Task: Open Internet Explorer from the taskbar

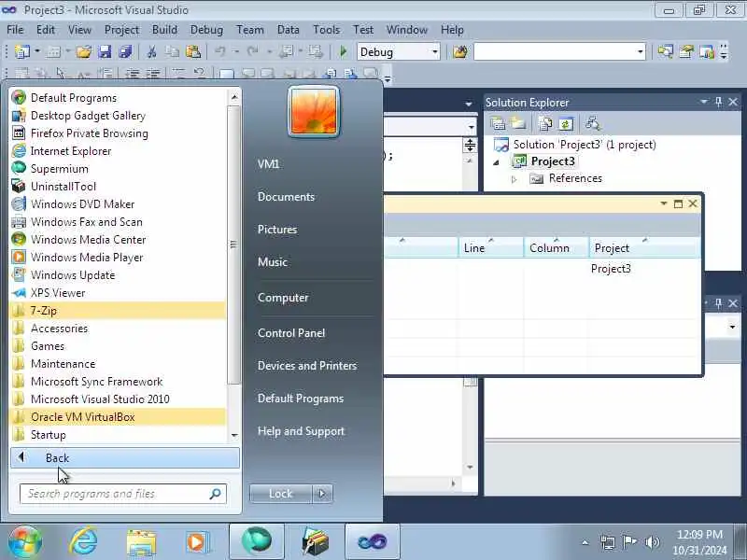Action: pos(83,541)
